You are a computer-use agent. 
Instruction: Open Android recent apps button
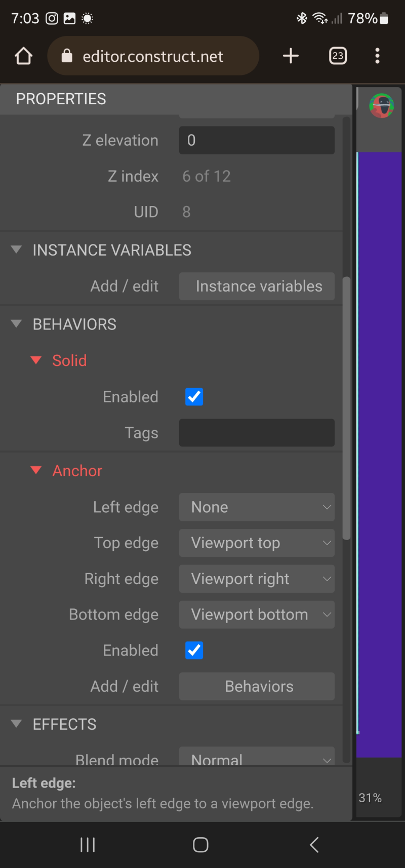pyautogui.click(x=88, y=844)
